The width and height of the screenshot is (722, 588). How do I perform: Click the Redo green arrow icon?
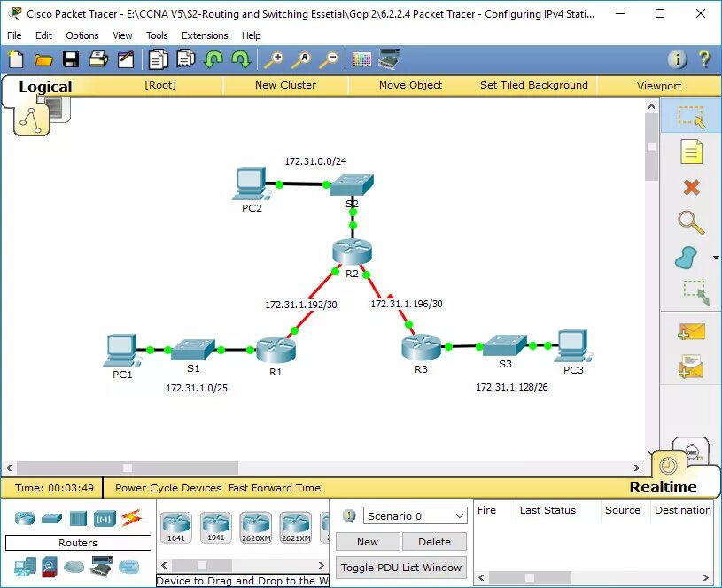[241, 60]
